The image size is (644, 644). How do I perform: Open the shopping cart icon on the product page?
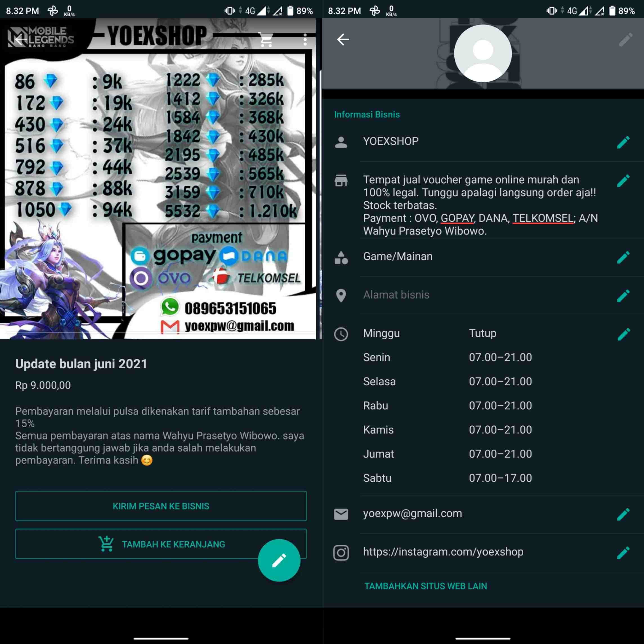pos(266,40)
